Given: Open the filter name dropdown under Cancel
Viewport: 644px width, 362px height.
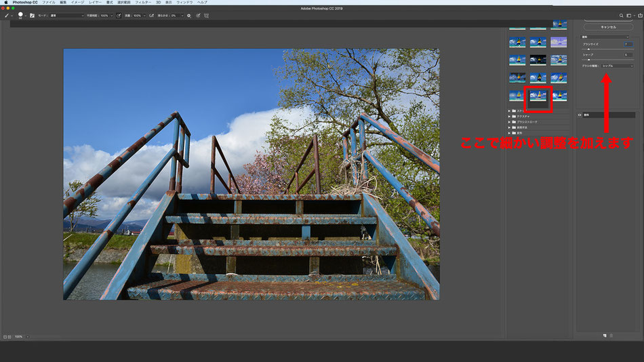Looking at the screenshot, I should [605, 37].
